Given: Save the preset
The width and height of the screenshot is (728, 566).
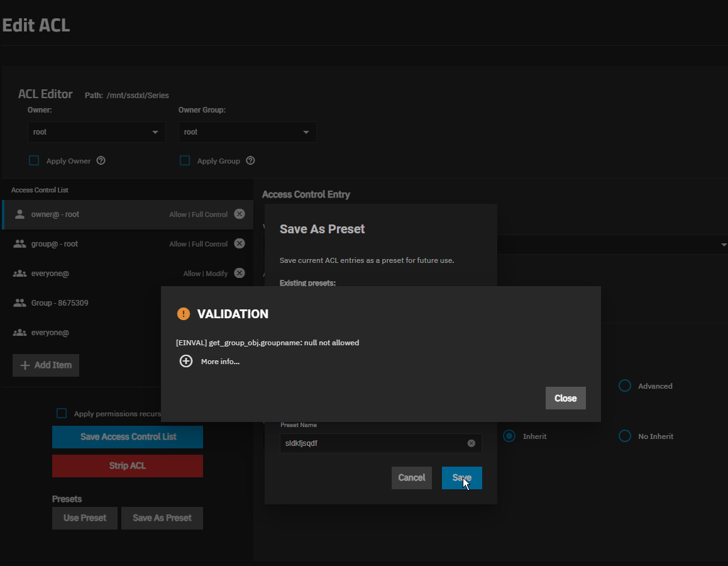Looking at the screenshot, I should [462, 478].
